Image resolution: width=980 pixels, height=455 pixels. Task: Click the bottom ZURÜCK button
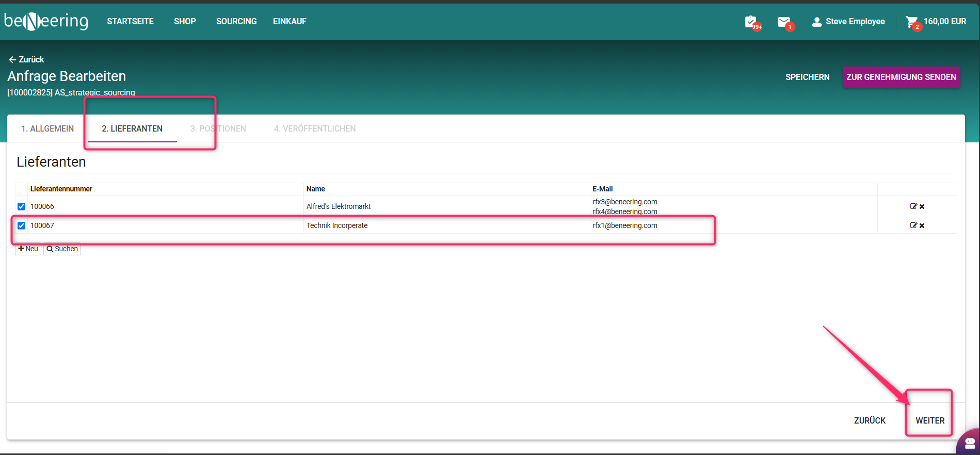point(870,420)
